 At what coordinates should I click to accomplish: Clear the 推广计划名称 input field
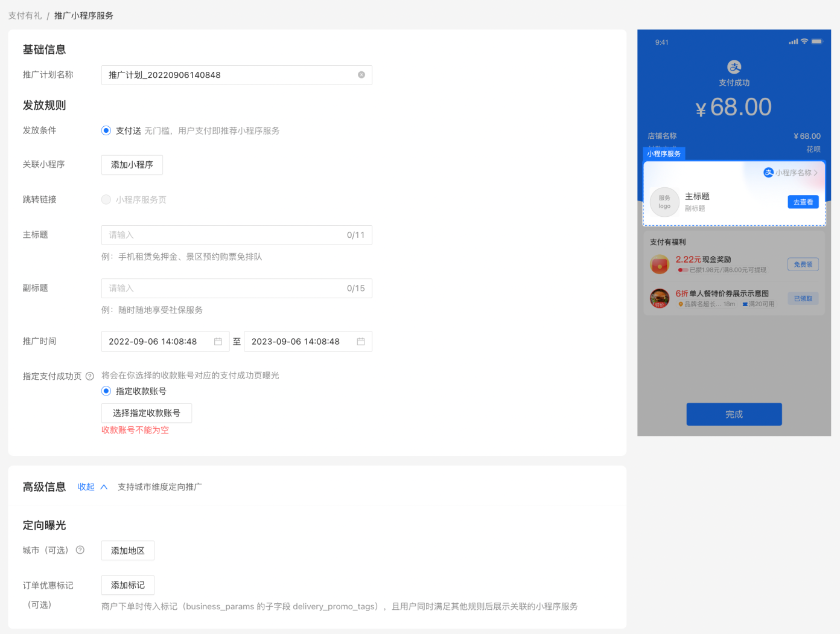pos(361,75)
